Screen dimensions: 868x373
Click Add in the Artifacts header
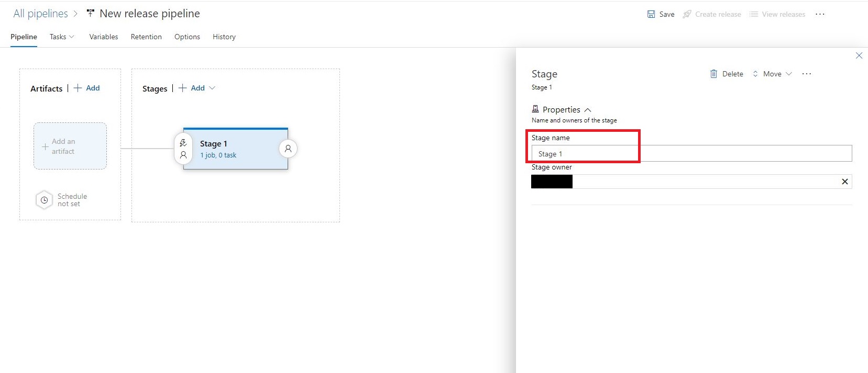point(93,88)
